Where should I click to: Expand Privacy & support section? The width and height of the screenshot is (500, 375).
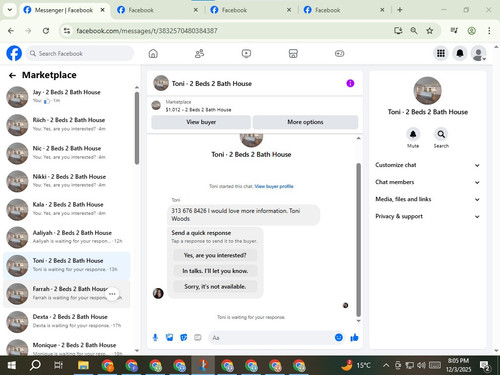pos(427,216)
